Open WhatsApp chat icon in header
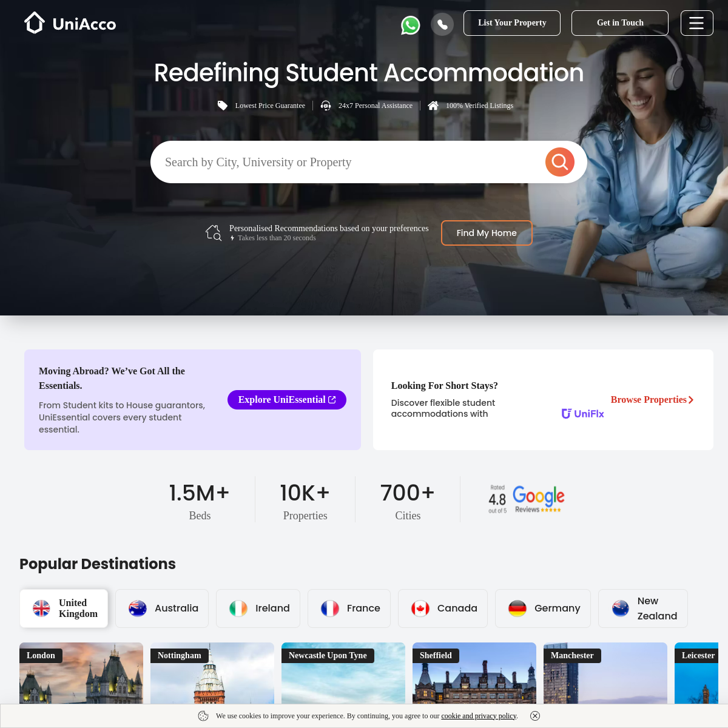This screenshot has height=728, width=728. 411,25
